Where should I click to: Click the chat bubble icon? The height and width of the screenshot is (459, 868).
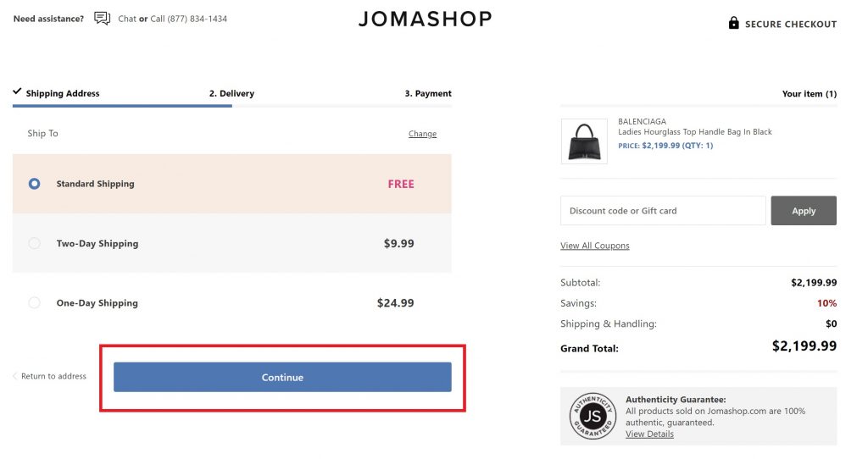(x=103, y=19)
